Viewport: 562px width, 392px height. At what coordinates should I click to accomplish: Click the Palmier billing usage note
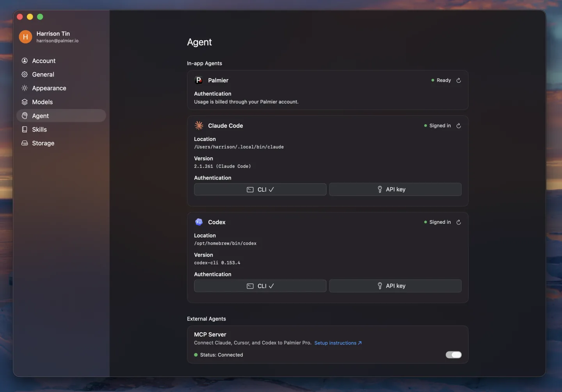(x=246, y=102)
